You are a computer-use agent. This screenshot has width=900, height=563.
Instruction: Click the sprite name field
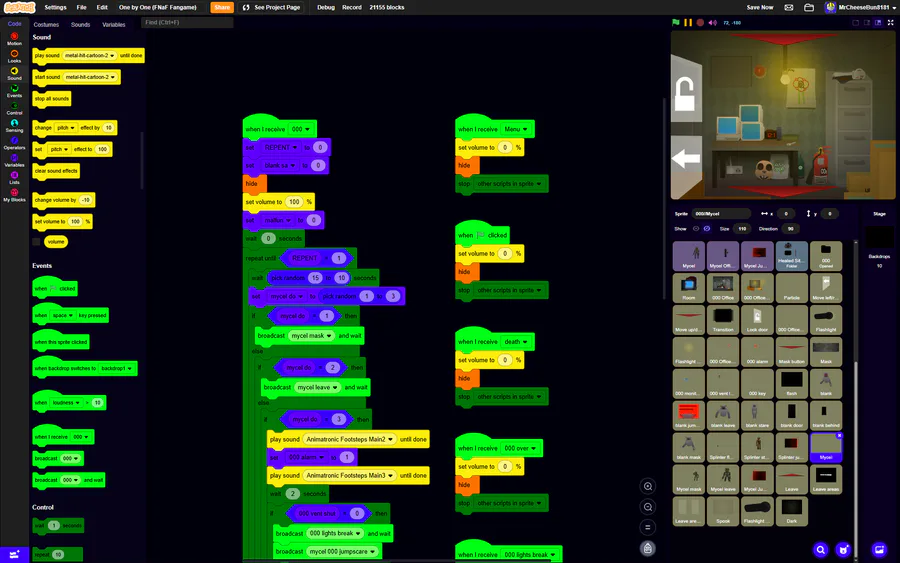point(721,213)
